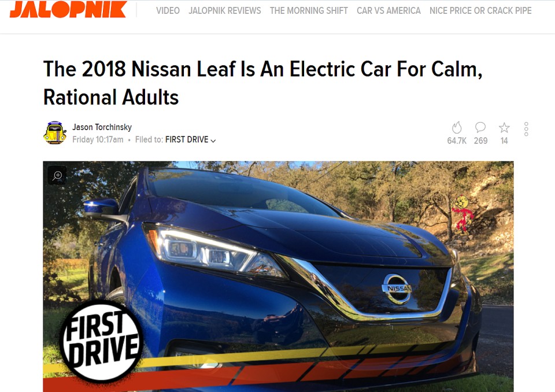Click the article headline about Nissan Leaf
Image resolution: width=555 pixels, height=392 pixels.
click(262, 83)
